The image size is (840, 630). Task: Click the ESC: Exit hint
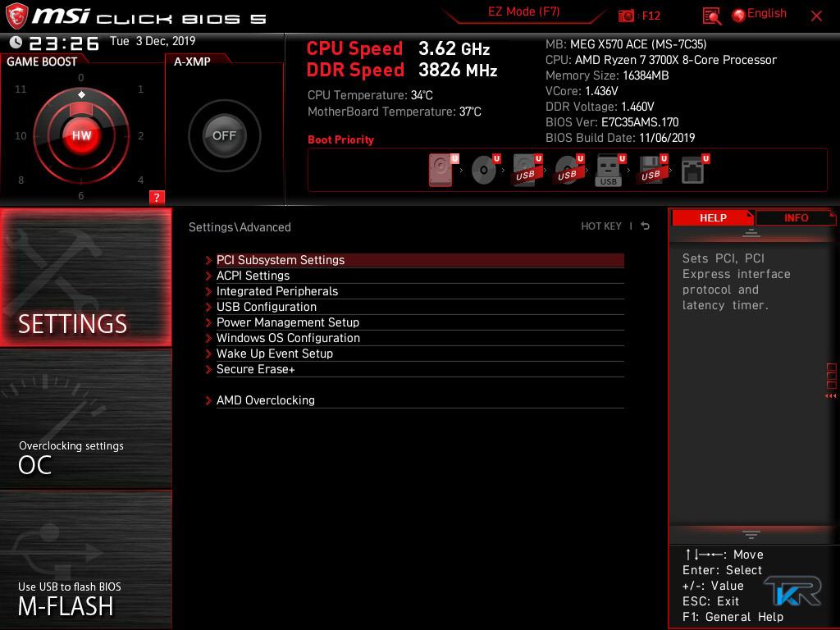pyautogui.click(x=710, y=601)
